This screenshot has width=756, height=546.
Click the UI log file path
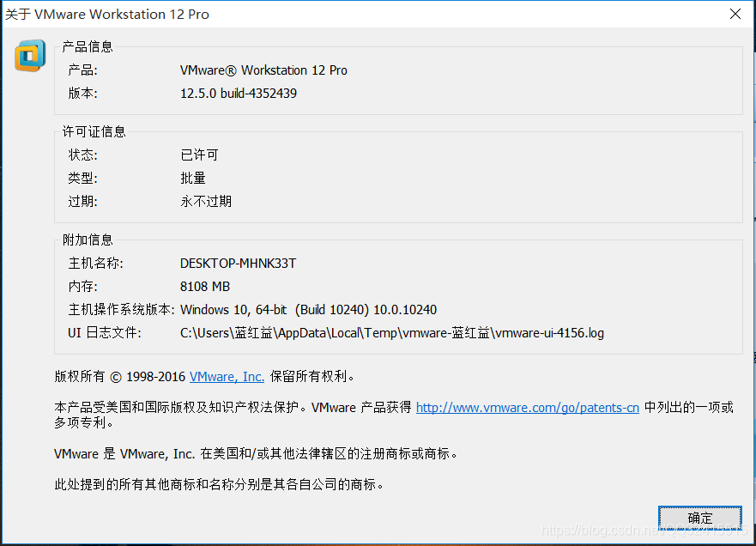(x=392, y=333)
